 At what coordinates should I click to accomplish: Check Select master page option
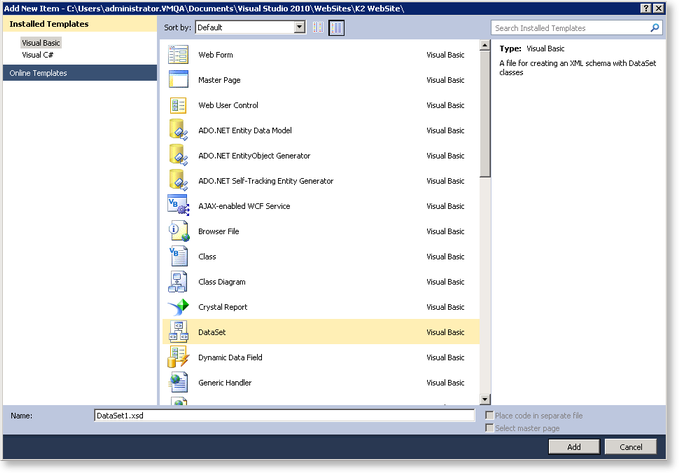[489, 428]
